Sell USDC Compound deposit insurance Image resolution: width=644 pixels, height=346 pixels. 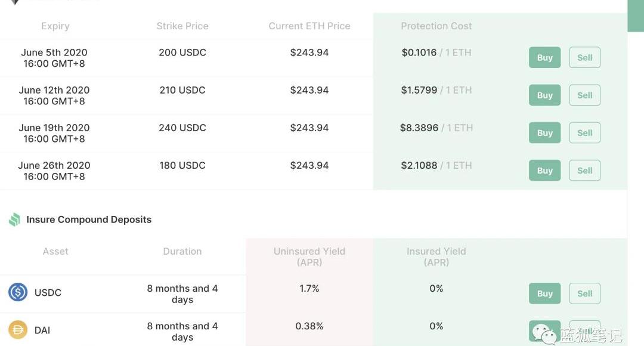584,294
